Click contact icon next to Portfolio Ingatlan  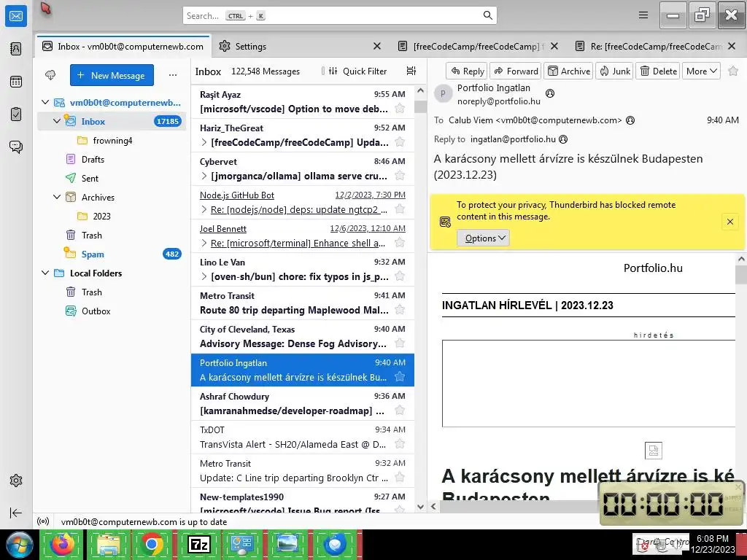pos(550,93)
